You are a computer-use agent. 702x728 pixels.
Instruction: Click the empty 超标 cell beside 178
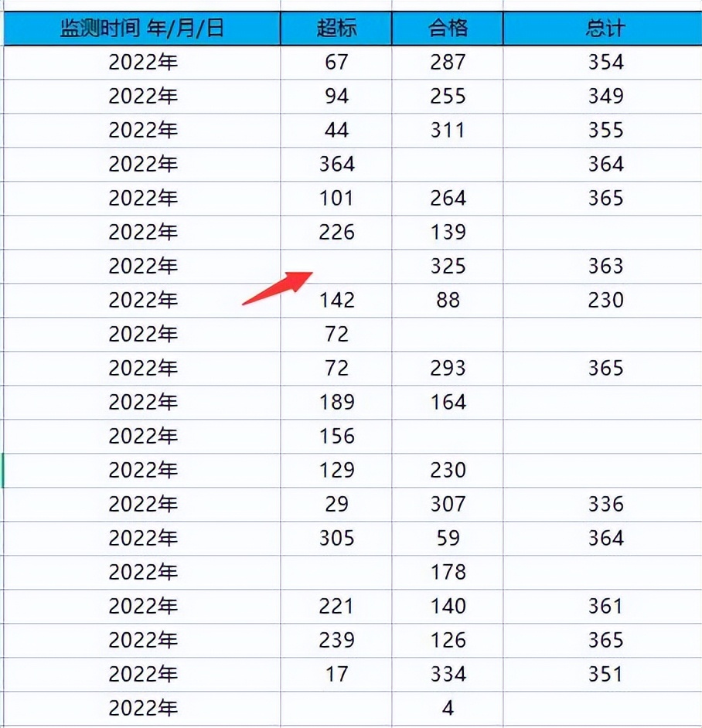[336, 573]
